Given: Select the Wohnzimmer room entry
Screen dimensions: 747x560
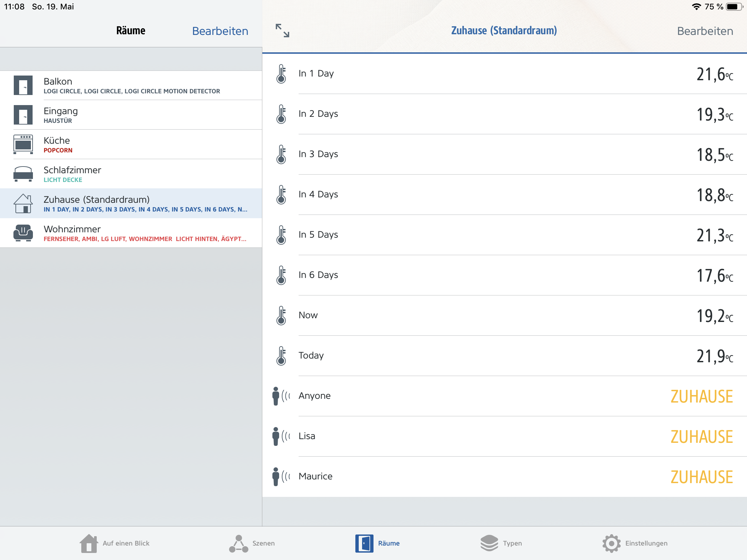Looking at the screenshot, I should pos(135,233).
